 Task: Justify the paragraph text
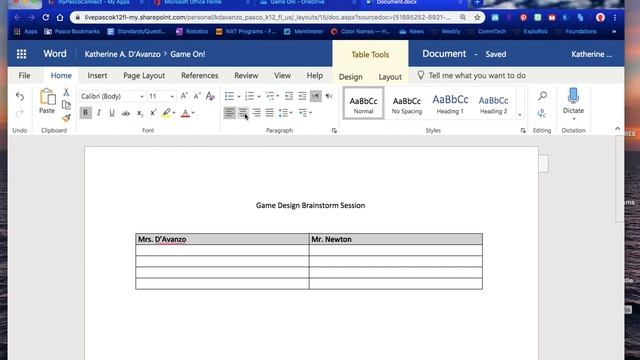269,113
